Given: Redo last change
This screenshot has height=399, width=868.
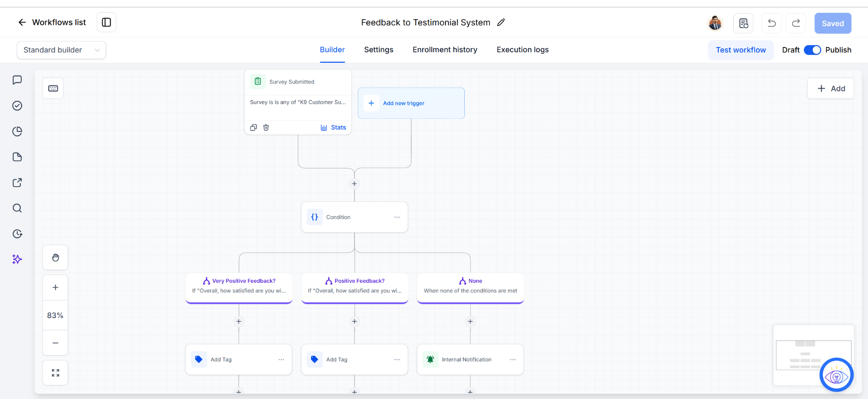Looking at the screenshot, I should (796, 23).
